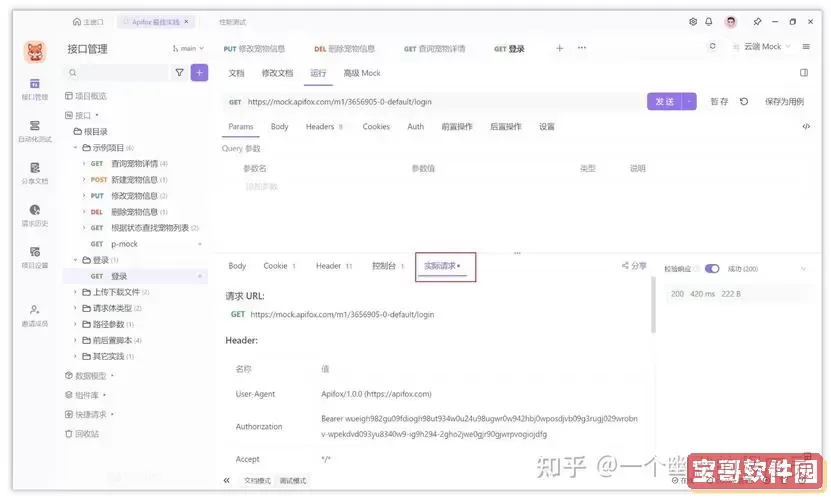Click the pin window icon
This screenshot has height=500, width=831.
click(x=757, y=22)
